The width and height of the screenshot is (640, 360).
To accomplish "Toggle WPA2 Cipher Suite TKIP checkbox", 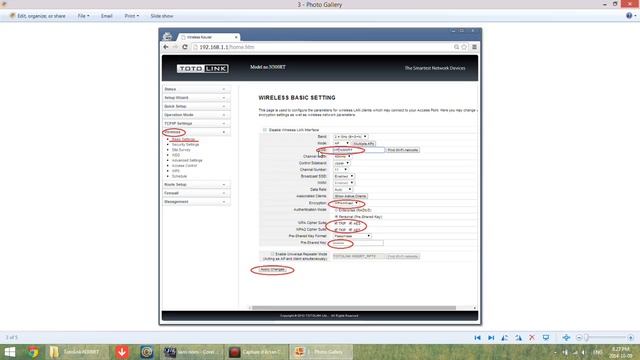I will pos(336,229).
